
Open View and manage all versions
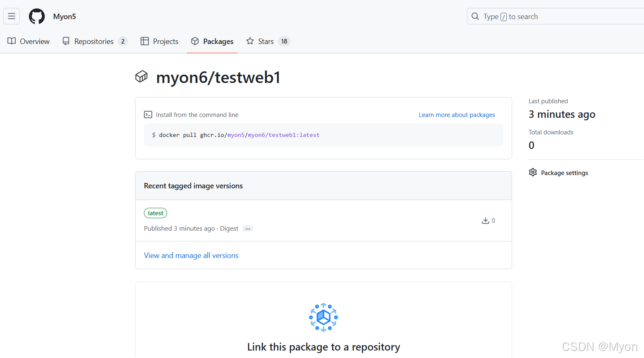191,256
